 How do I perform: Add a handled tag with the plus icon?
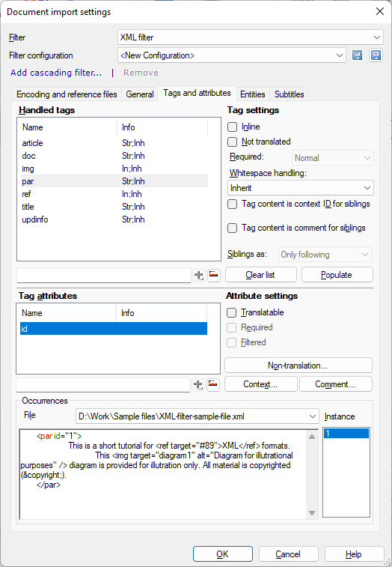point(199,275)
